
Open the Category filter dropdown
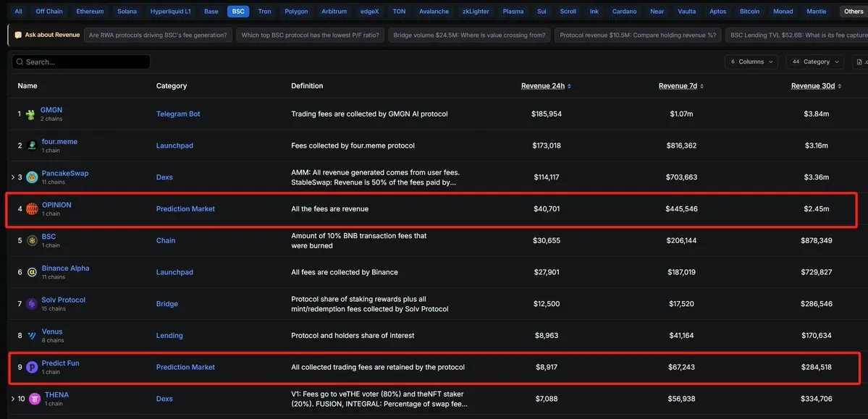pos(815,62)
